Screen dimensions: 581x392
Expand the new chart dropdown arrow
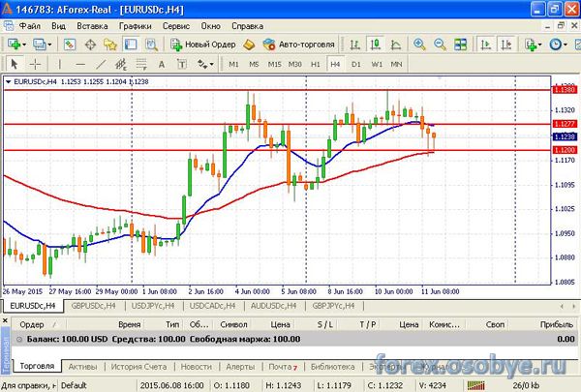coord(24,45)
